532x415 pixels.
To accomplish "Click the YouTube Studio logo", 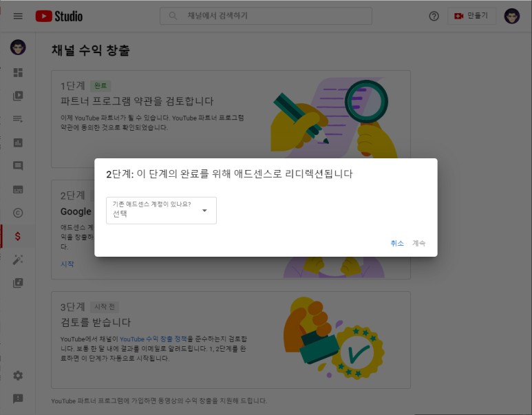I will 59,16.
